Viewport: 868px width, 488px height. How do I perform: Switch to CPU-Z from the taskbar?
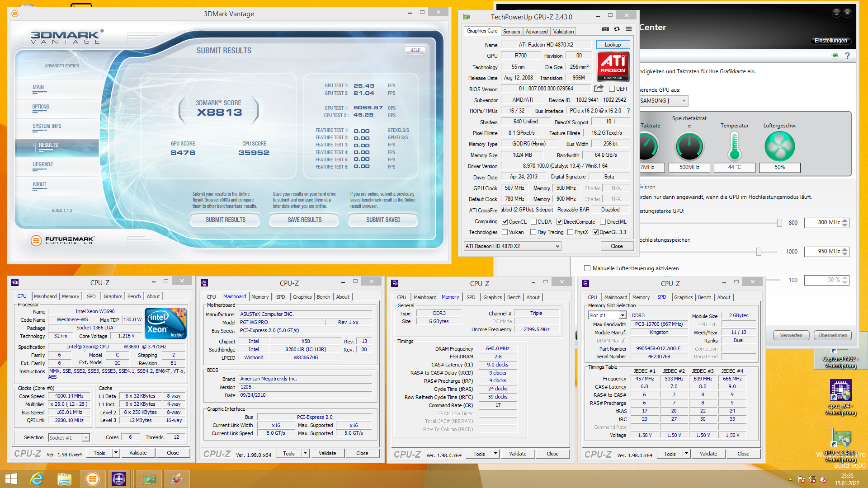point(119,479)
